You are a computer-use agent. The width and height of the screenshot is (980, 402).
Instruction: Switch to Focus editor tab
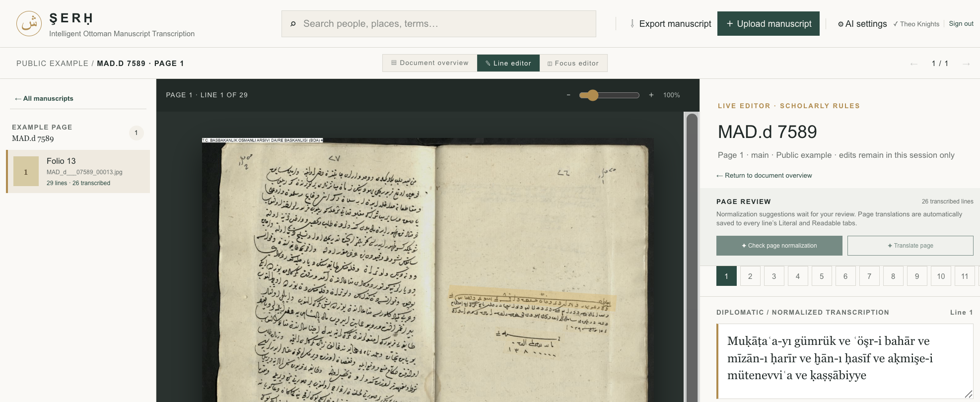[573, 63]
